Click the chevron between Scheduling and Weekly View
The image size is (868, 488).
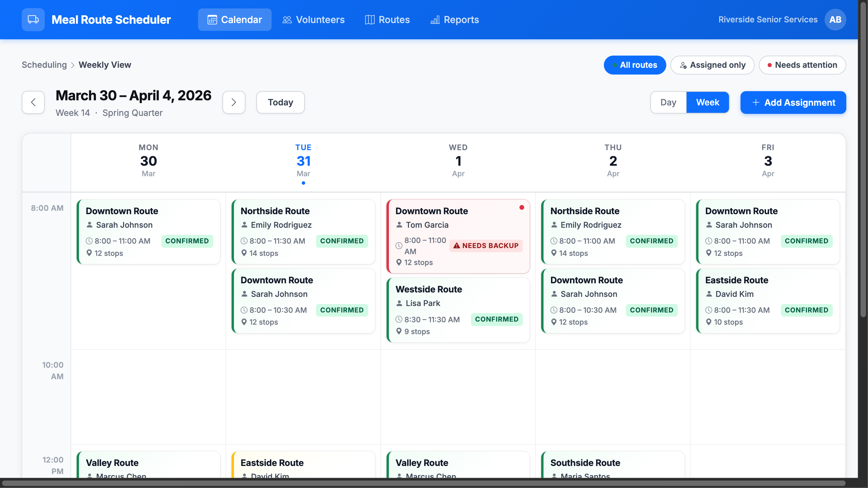(x=73, y=65)
